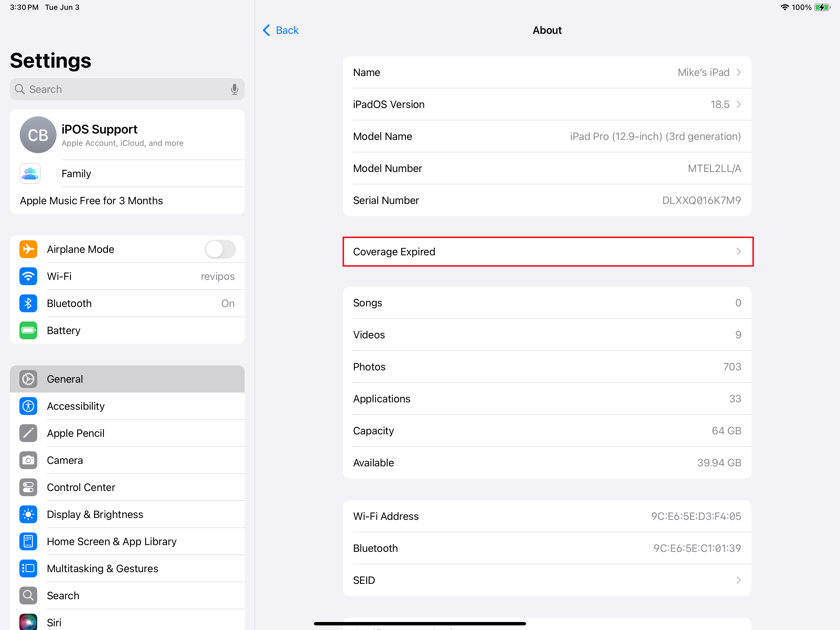Screen dimensions: 840x630
Task: Tap the home indicator bar
Action: [x=420, y=624]
